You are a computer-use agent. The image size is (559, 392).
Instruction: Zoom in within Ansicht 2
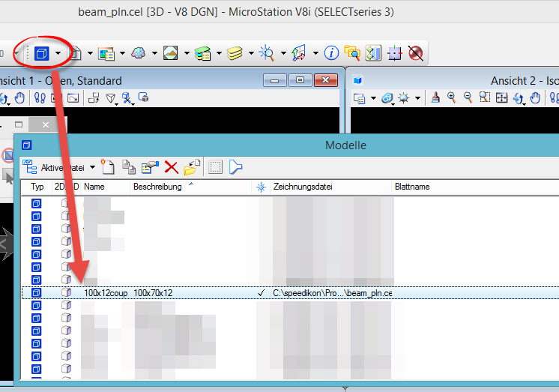point(451,97)
